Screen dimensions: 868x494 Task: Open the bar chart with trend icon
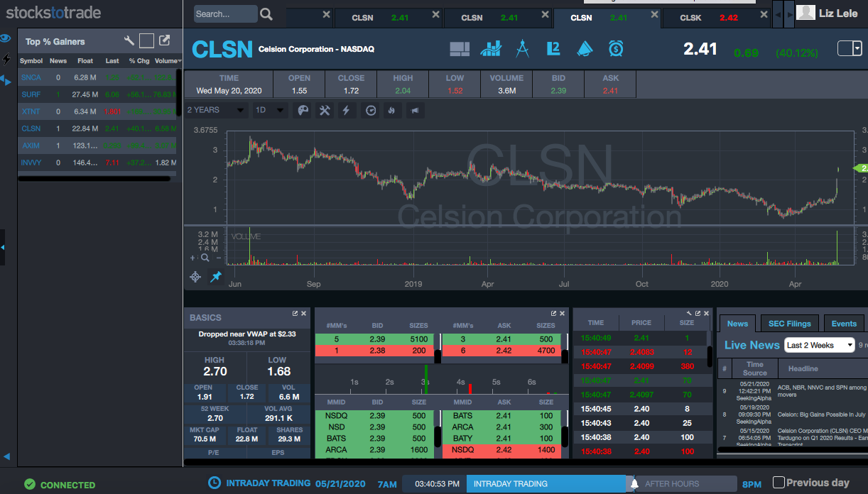(x=491, y=48)
